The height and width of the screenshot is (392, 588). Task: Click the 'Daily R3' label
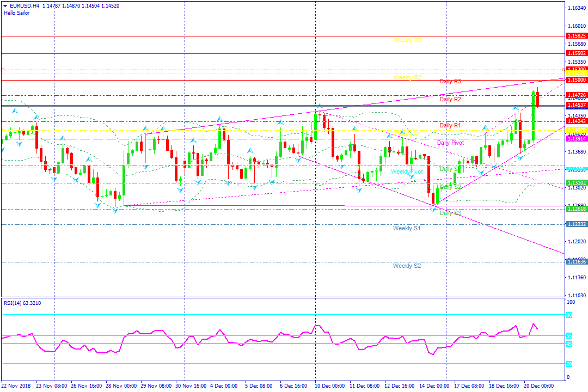coord(450,82)
